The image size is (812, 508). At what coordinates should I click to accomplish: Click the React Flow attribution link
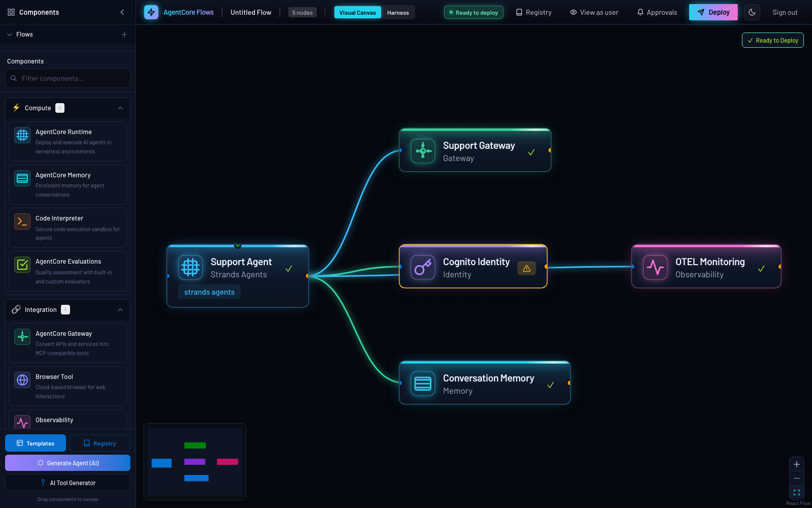[798, 503]
